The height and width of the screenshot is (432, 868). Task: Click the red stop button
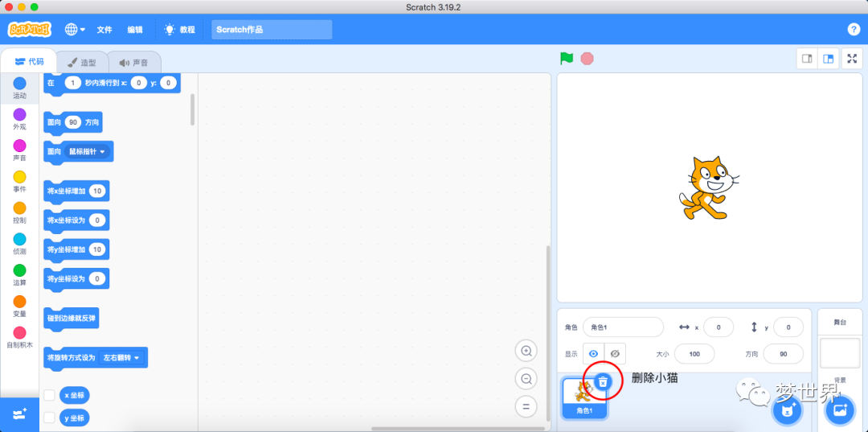pyautogui.click(x=587, y=58)
